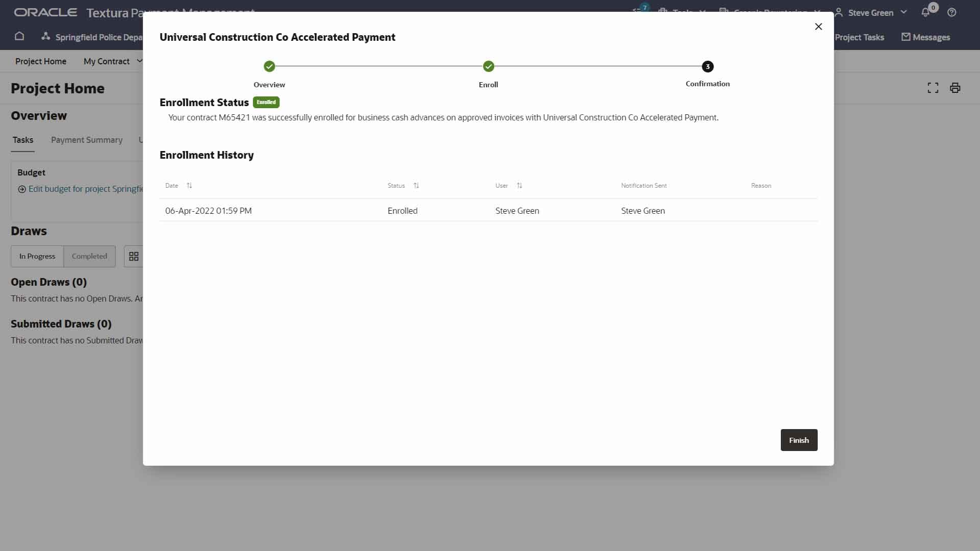This screenshot has width=980, height=551.
Task: Select the Completed draws toggle
Action: coord(89,256)
